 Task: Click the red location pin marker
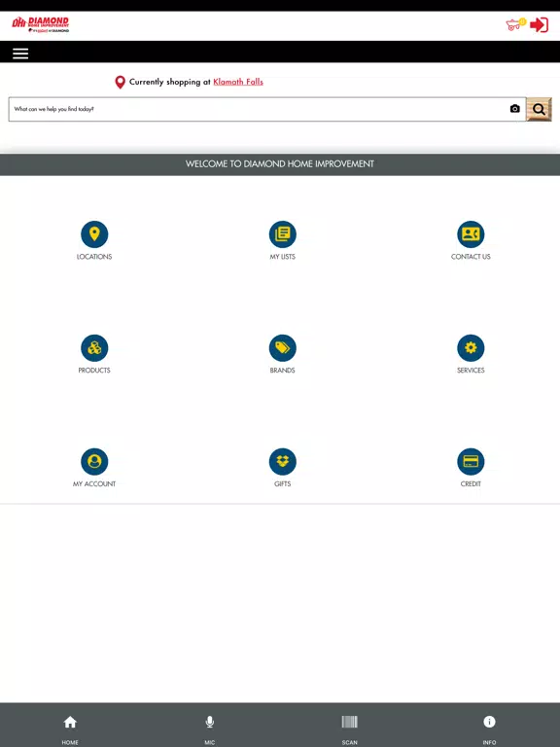tap(120, 82)
